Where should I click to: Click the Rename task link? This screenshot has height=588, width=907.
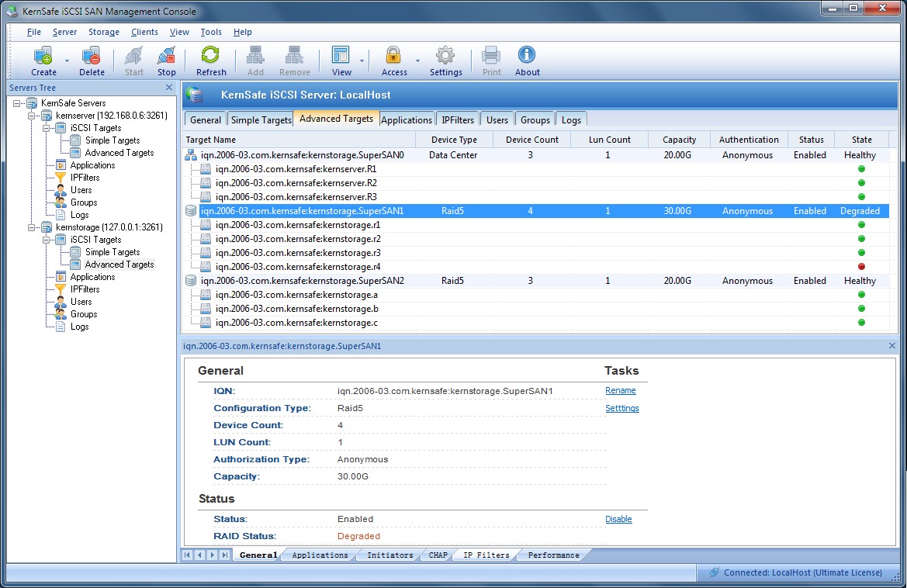click(x=620, y=390)
